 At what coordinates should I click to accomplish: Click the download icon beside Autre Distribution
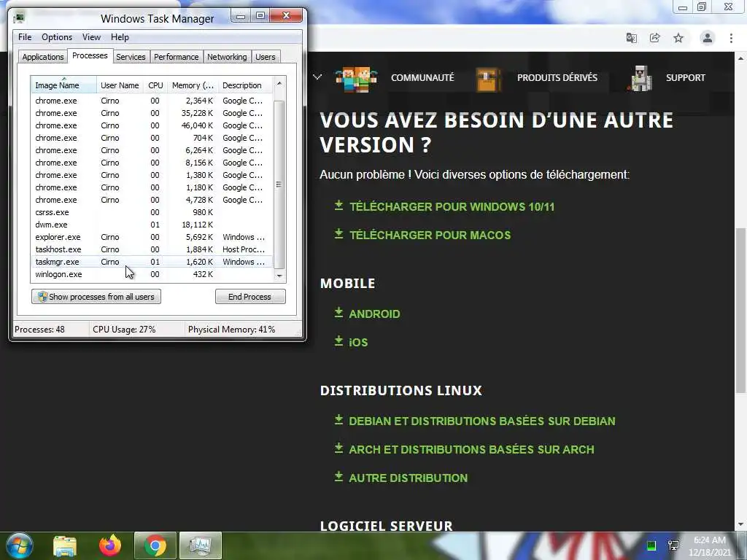tap(338, 476)
